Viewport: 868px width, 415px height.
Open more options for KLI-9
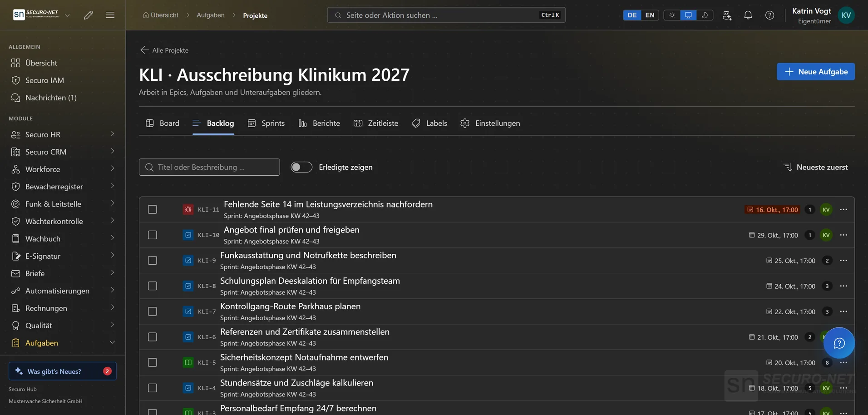click(843, 260)
